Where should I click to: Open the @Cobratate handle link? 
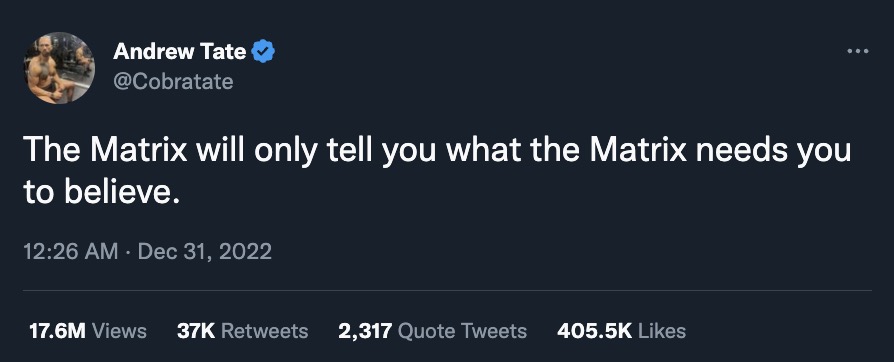173,82
